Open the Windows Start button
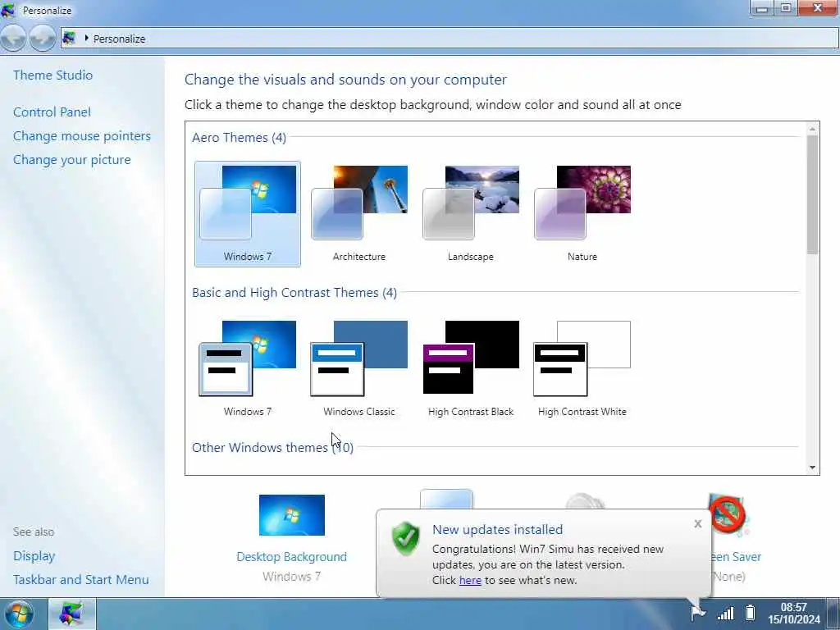 (19, 614)
